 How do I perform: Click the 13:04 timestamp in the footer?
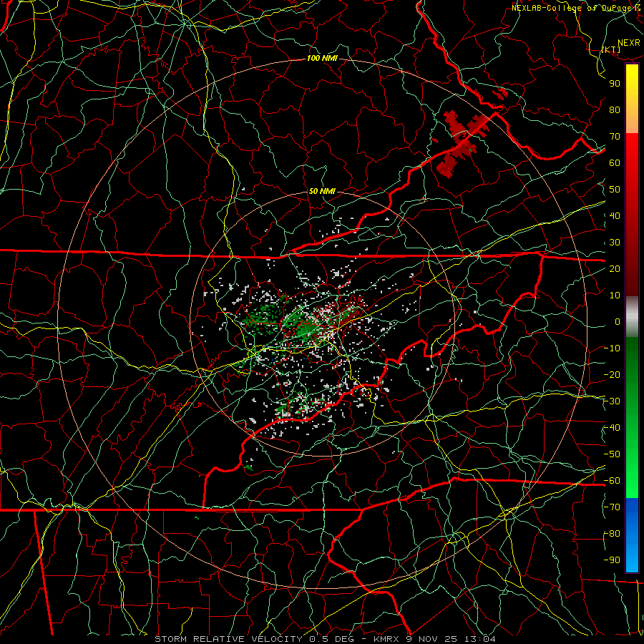coord(480,639)
